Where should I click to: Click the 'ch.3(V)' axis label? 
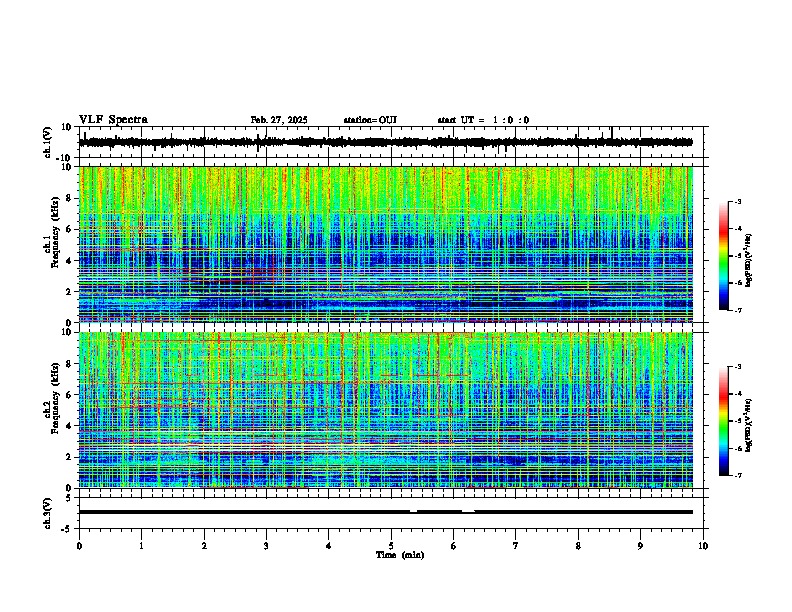click(48, 513)
